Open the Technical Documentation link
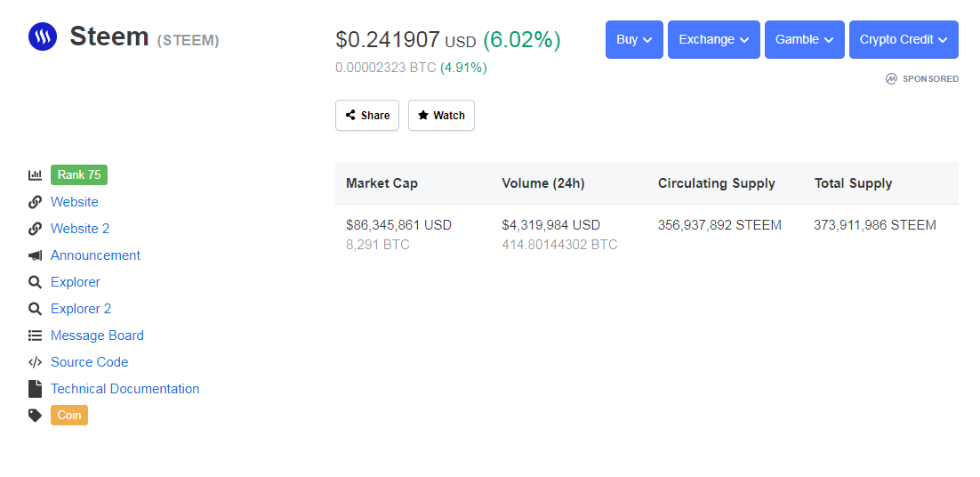Image resolution: width=980 pixels, height=477 pixels. (x=125, y=389)
